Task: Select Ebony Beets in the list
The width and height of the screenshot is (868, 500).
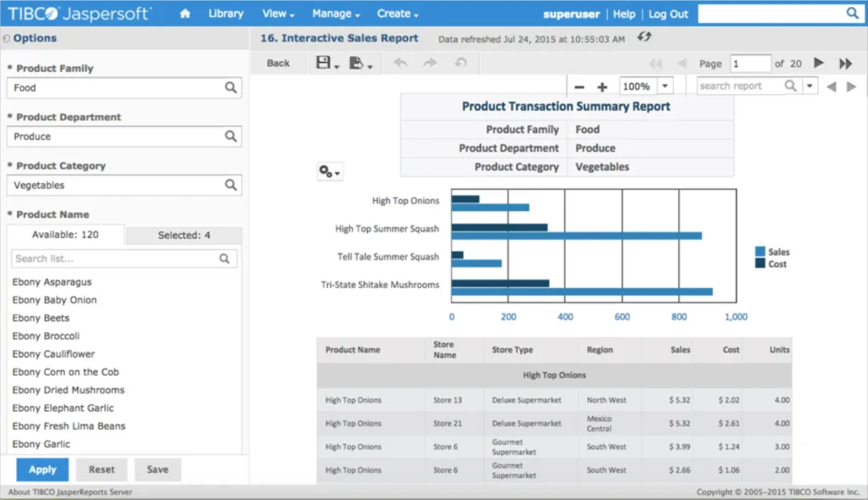Action: click(x=41, y=318)
